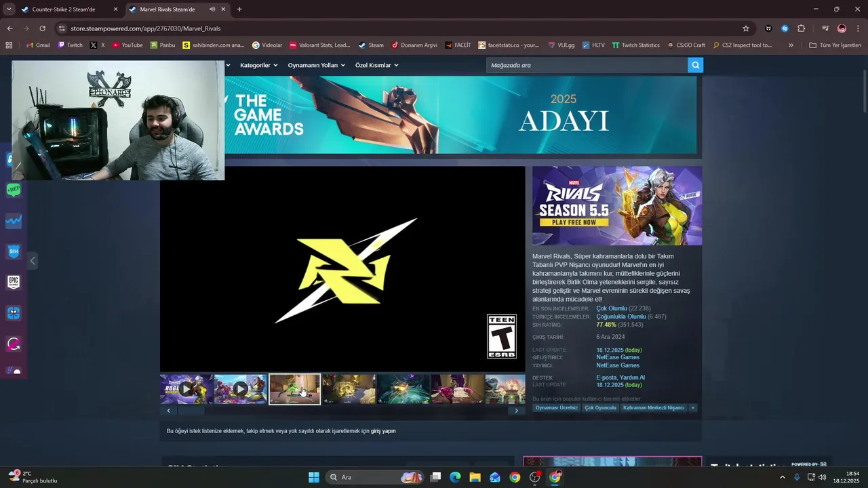Open the green REP icon in side panel

(14, 190)
